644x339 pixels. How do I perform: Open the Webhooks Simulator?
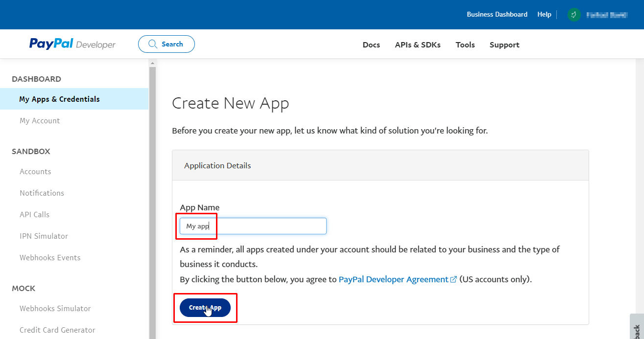pos(55,309)
